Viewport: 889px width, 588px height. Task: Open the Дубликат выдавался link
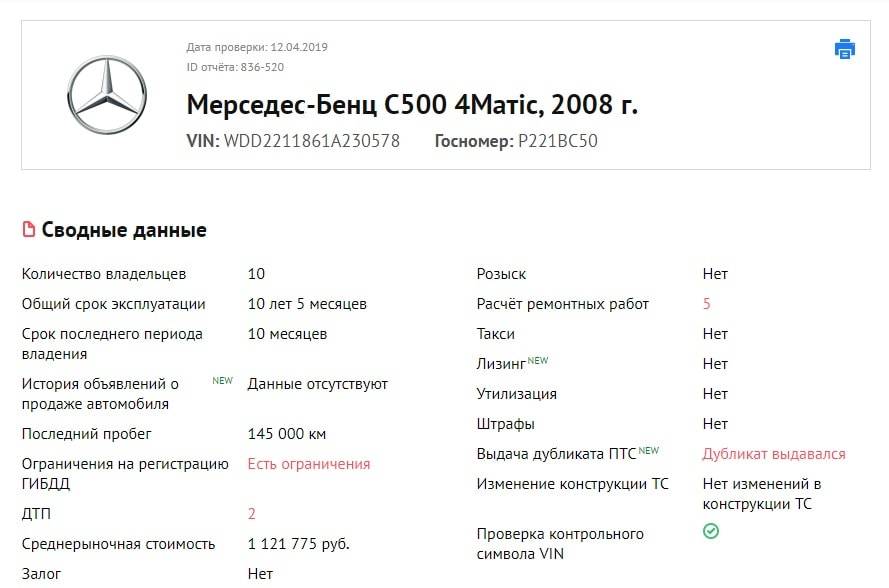pyautogui.click(x=773, y=454)
